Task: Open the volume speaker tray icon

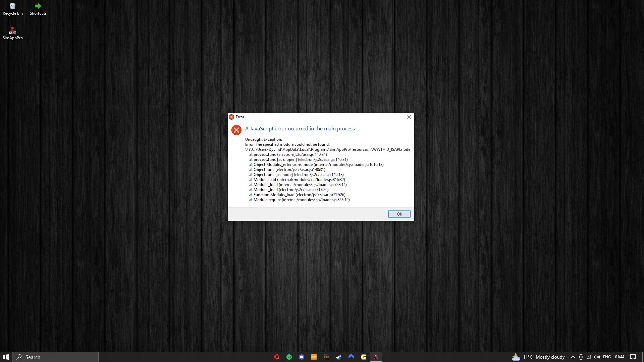Action: click(x=597, y=357)
